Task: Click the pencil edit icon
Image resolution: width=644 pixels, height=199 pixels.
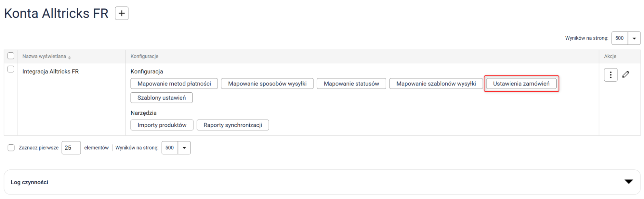Action: point(625,75)
